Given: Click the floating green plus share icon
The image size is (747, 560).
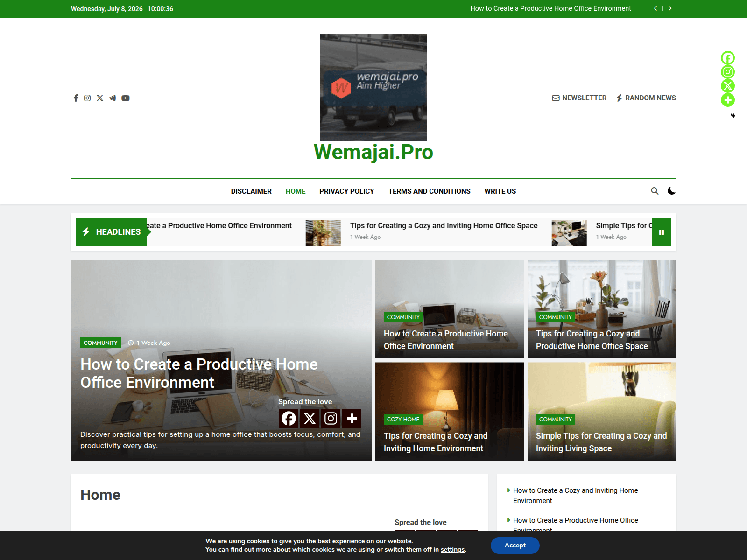Looking at the screenshot, I should (x=728, y=100).
